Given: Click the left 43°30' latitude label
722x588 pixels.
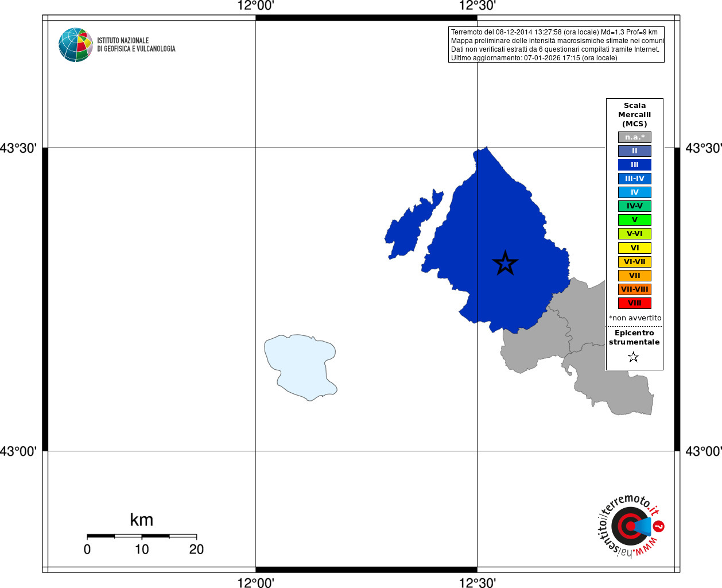Looking at the screenshot, I should (18, 148).
